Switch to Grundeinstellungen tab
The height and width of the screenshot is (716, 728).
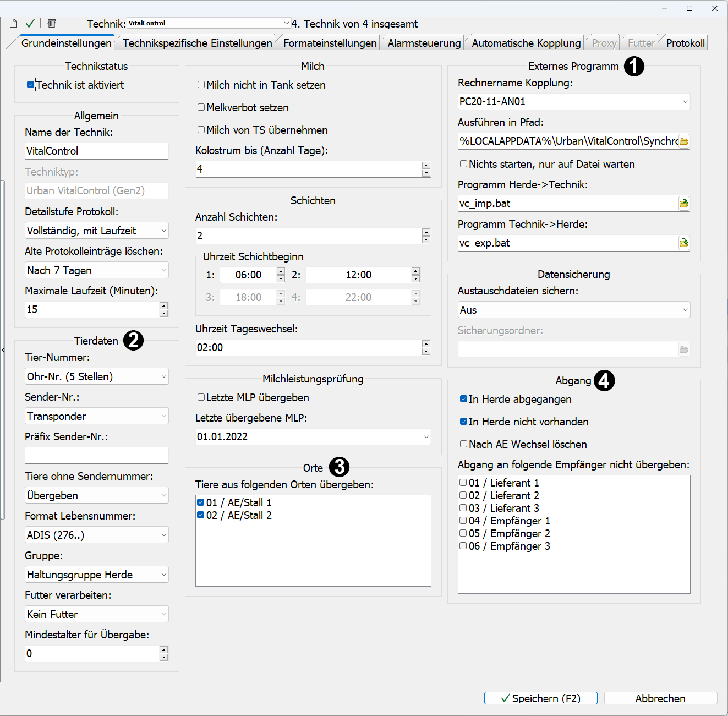click(66, 43)
